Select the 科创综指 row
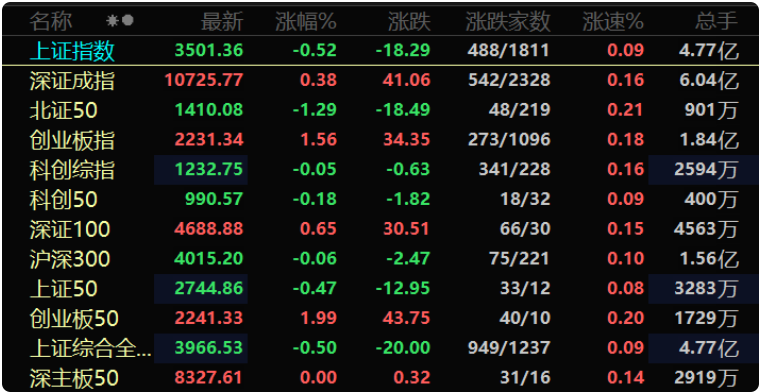The height and width of the screenshot is (392, 765). coord(381,169)
